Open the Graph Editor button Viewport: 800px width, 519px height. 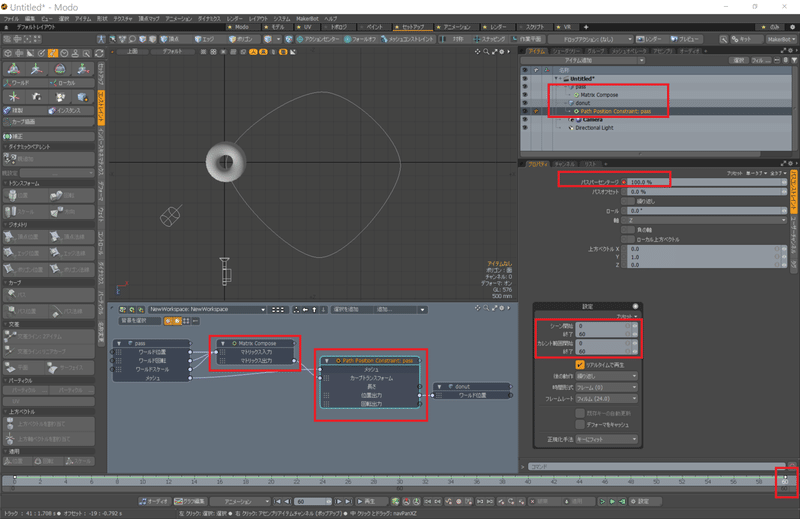coord(190,502)
